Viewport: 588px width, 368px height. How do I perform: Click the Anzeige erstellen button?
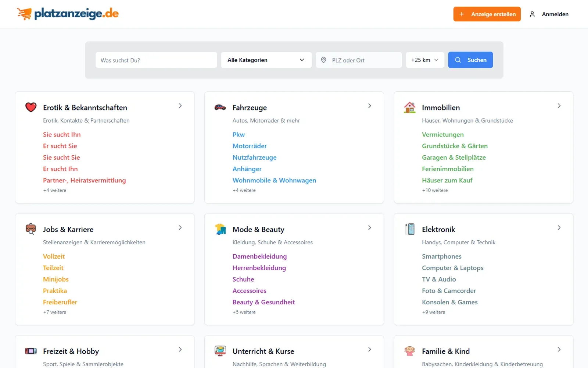point(487,14)
